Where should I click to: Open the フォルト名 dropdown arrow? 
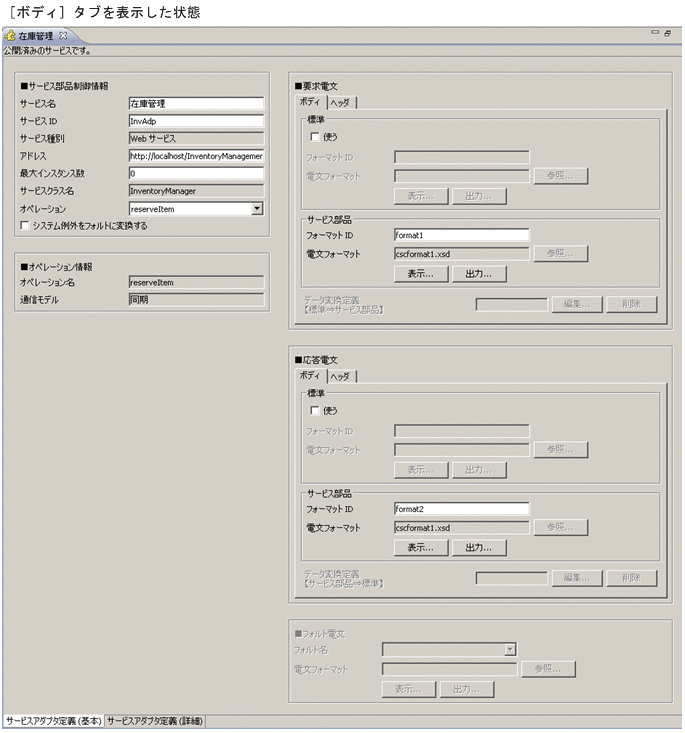click(x=510, y=649)
